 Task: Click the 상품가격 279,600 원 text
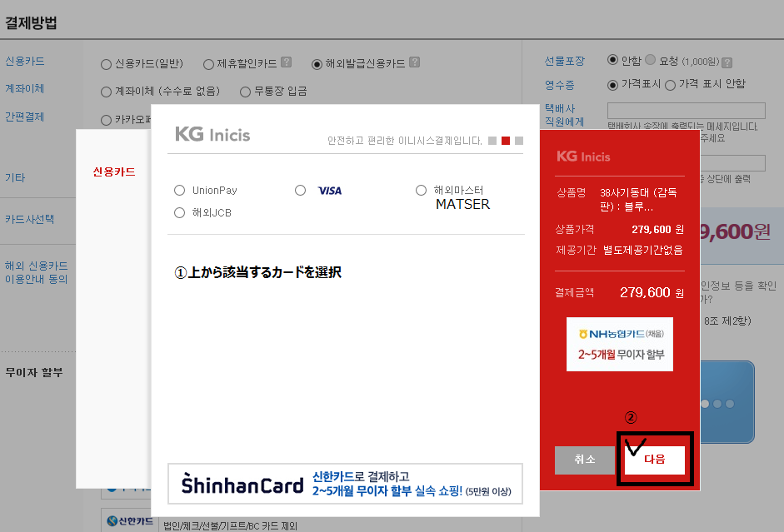coord(620,229)
